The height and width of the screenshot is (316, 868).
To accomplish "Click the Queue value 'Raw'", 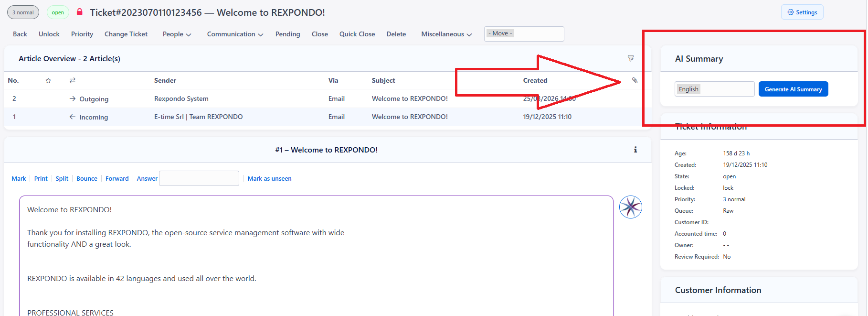I will click(x=728, y=211).
